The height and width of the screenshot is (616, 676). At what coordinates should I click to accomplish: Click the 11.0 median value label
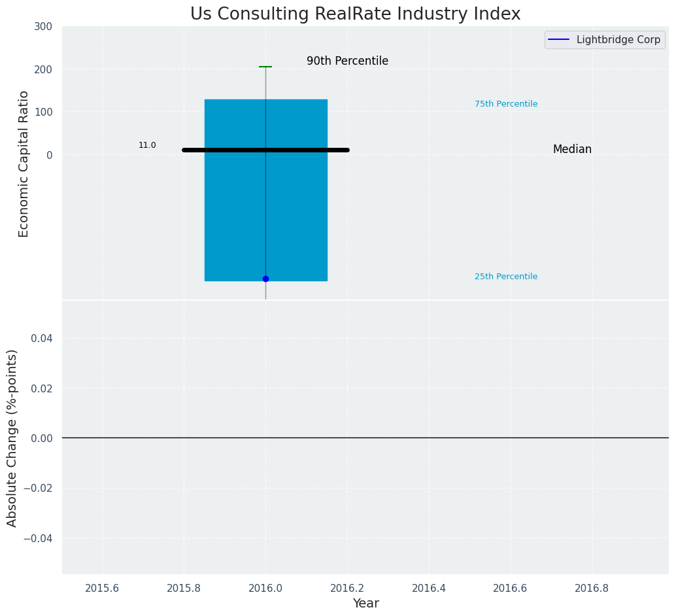pyautogui.click(x=147, y=145)
